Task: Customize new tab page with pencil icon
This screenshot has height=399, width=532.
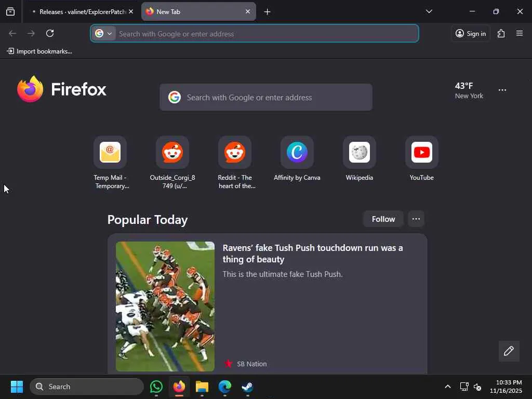Action: click(x=509, y=351)
